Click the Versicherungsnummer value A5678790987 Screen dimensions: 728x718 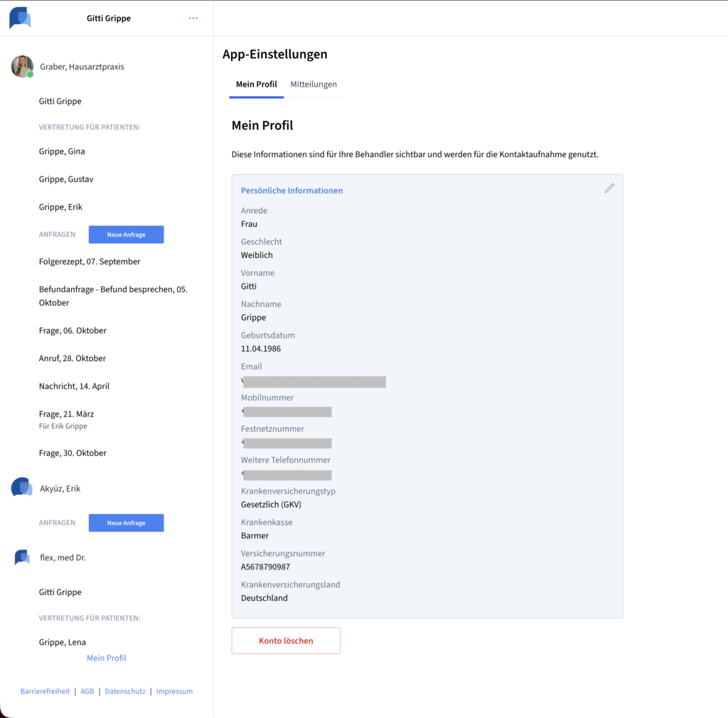[x=265, y=567]
